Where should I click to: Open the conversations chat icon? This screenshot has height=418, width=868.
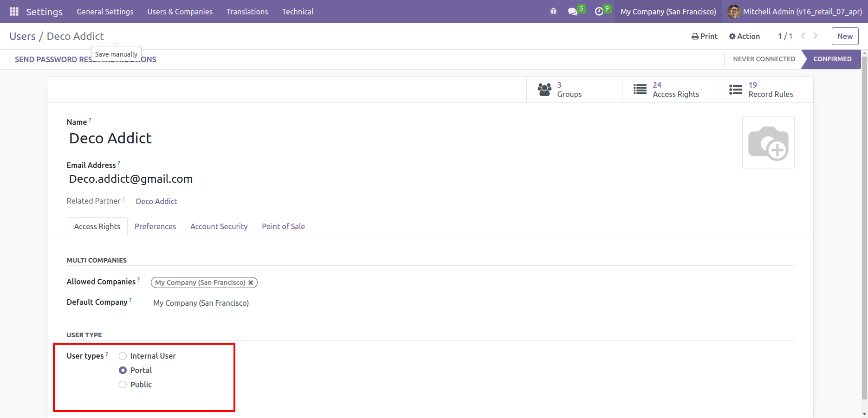pyautogui.click(x=573, y=11)
